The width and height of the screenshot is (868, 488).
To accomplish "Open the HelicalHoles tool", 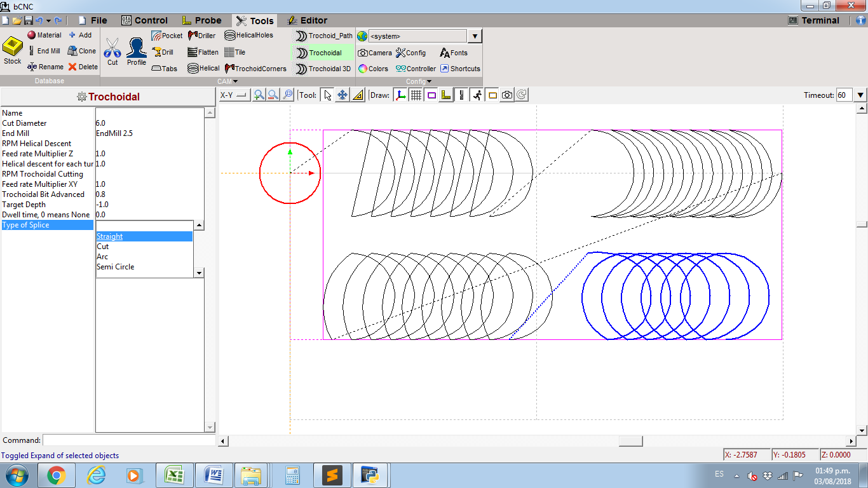I will (x=248, y=36).
